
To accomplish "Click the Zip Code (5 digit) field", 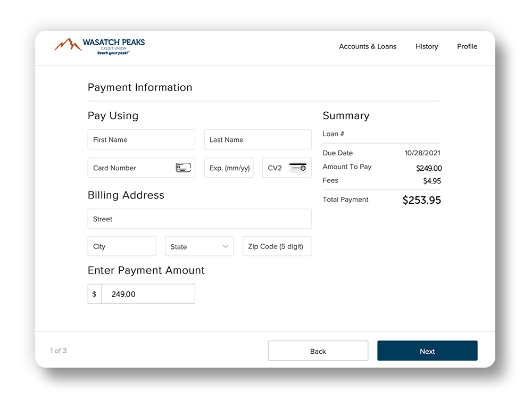I will click(277, 246).
